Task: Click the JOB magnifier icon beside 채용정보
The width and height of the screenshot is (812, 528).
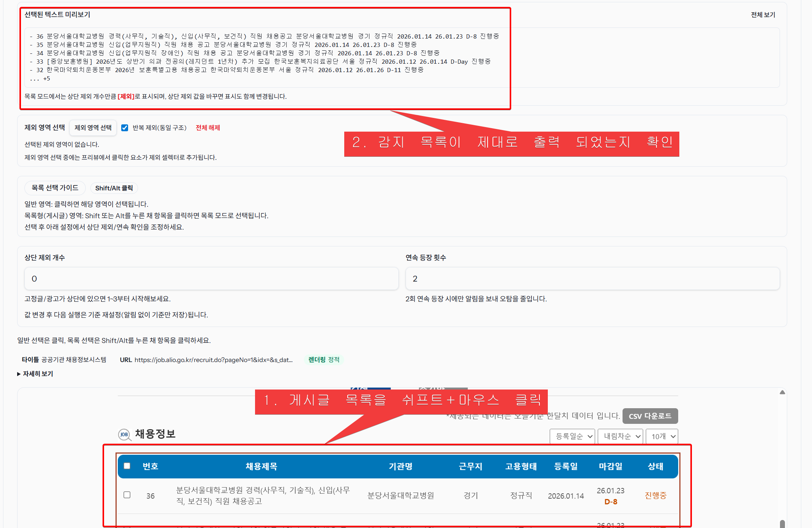Action: click(124, 435)
